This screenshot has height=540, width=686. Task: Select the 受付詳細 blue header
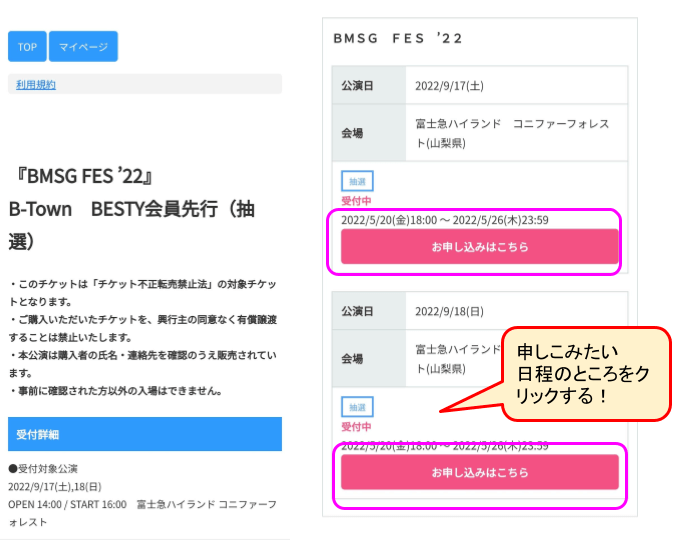point(145,434)
